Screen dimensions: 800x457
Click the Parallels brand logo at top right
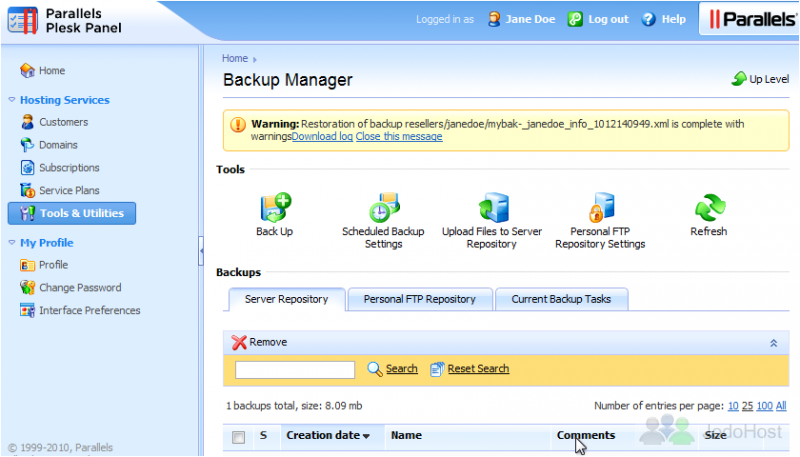pos(752,19)
